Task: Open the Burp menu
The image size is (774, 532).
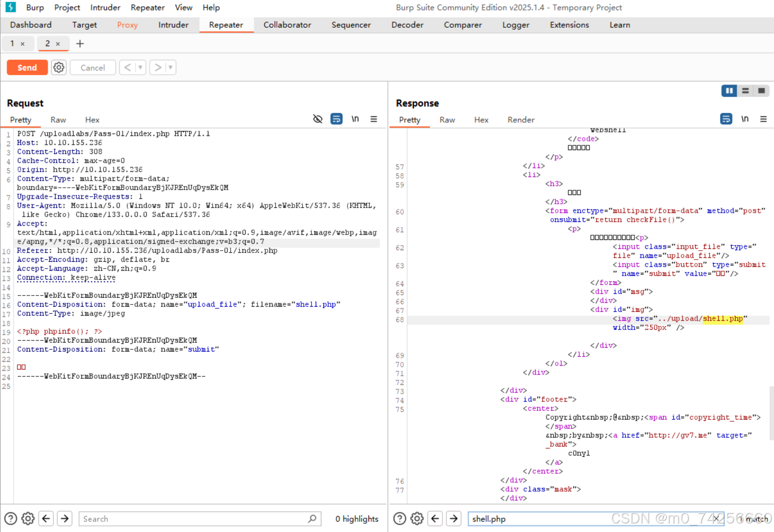Action: point(35,7)
